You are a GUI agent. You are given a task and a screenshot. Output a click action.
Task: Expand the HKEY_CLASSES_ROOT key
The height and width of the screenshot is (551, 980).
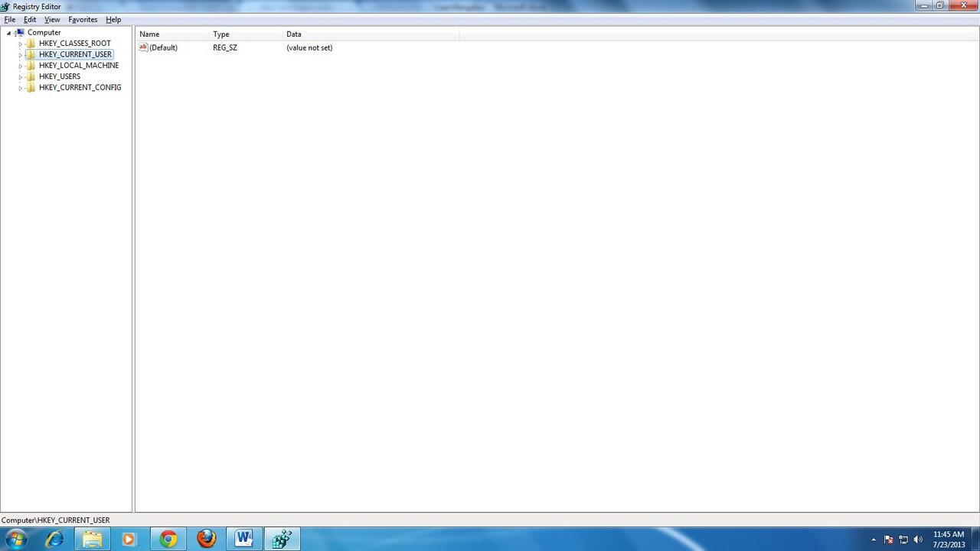(x=21, y=44)
